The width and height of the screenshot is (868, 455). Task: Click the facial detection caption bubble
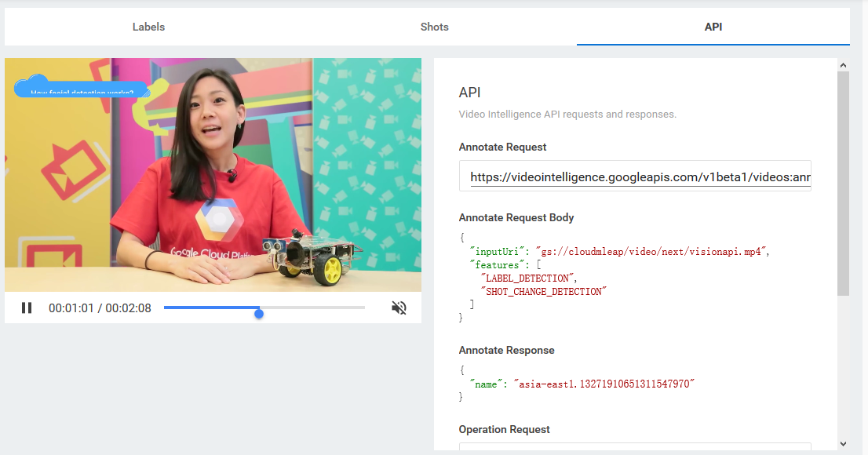click(81, 88)
